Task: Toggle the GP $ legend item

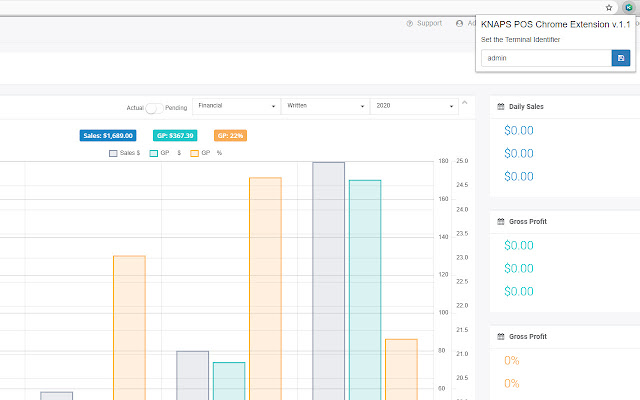Action: point(165,153)
